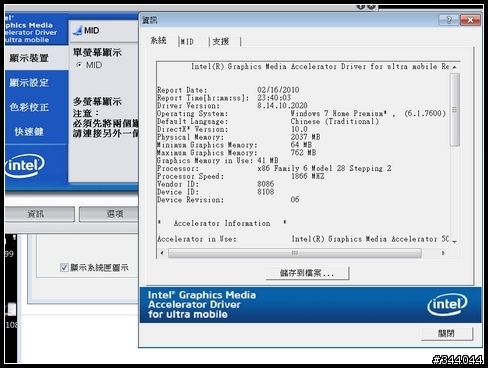Click Default Language value Chinese (Traditional)
Image resolution: width=488 pixels, height=368 pixels.
pos(335,121)
